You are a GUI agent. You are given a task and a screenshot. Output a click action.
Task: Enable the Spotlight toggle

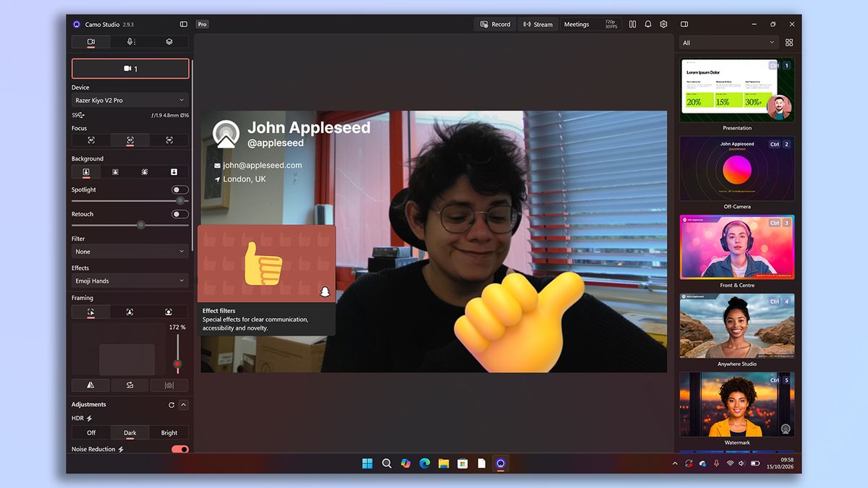pyautogui.click(x=180, y=190)
